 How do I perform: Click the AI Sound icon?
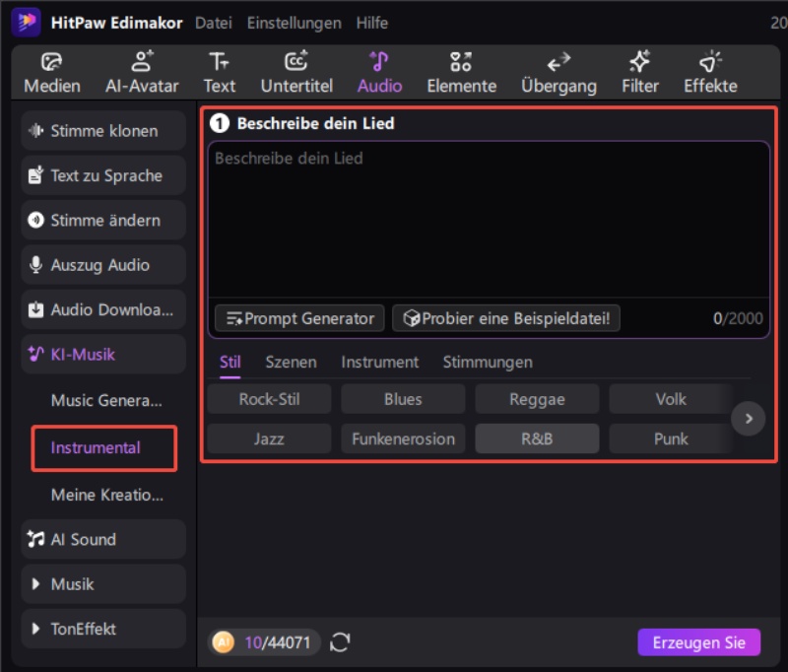tap(35, 539)
